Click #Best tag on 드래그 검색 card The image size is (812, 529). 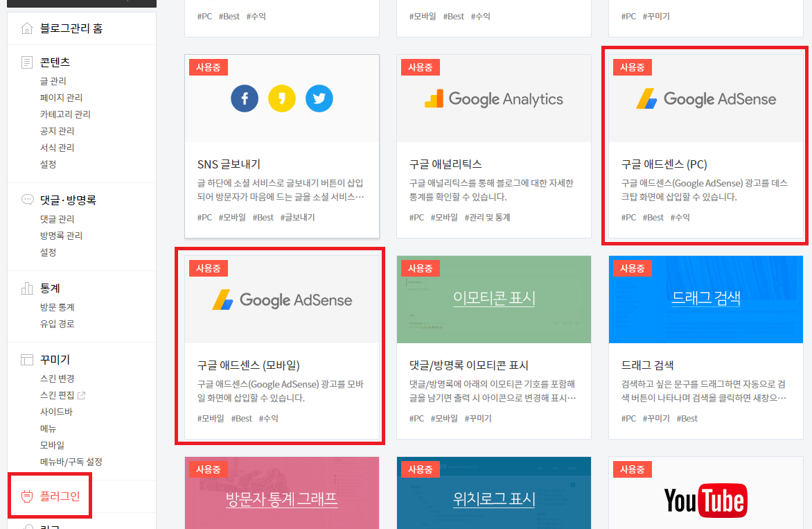[x=687, y=419]
